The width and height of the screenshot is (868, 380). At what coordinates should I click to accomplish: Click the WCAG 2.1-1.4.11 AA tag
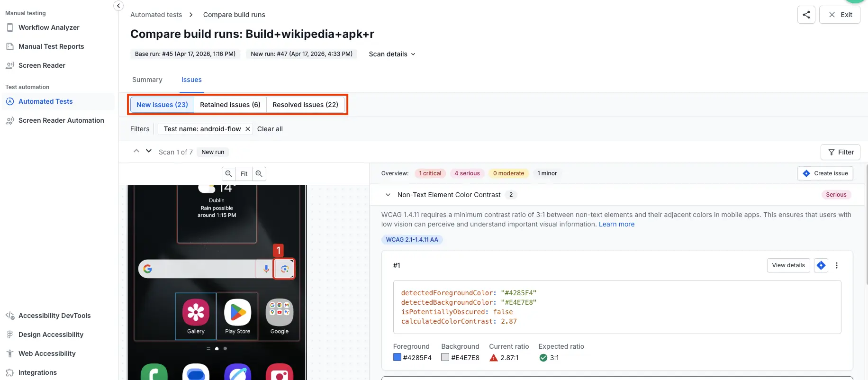coord(412,240)
